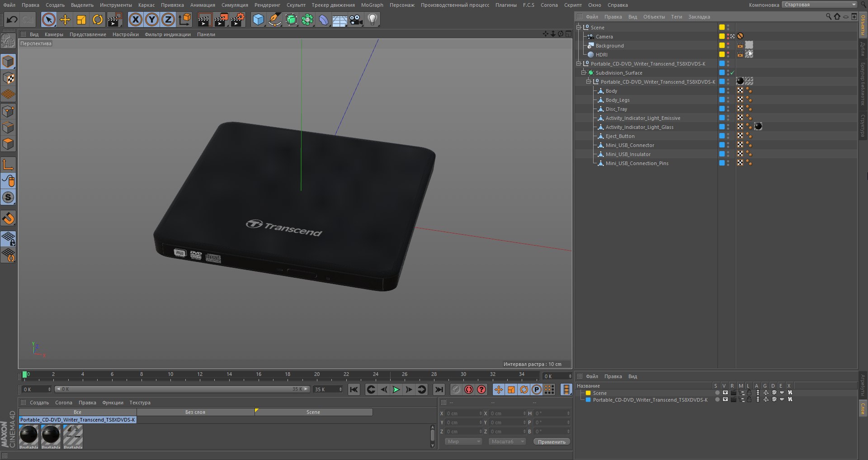The image size is (868, 460).
Task: Open the Симуляция menu
Action: click(235, 5)
